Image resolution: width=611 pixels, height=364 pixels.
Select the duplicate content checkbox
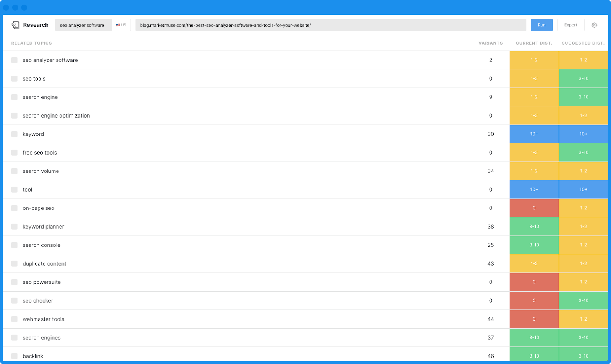click(15, 264)
